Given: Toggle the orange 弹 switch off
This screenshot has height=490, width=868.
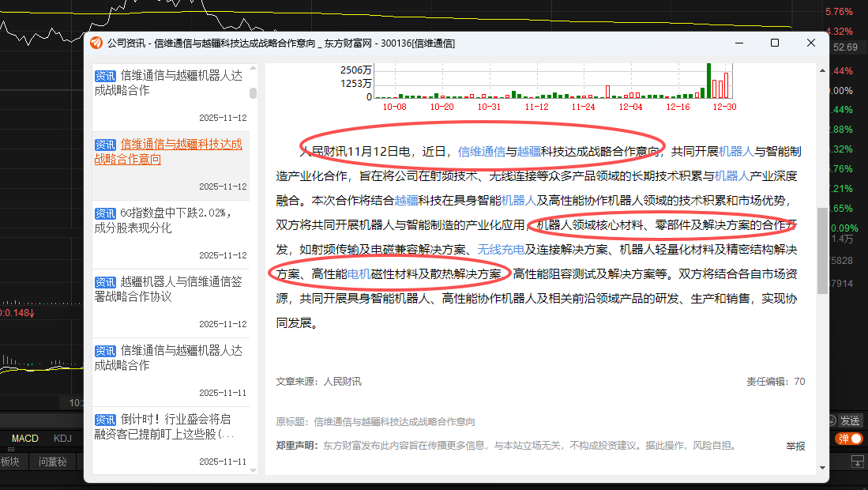Looking at the screenshot, I should pos(850,439).
